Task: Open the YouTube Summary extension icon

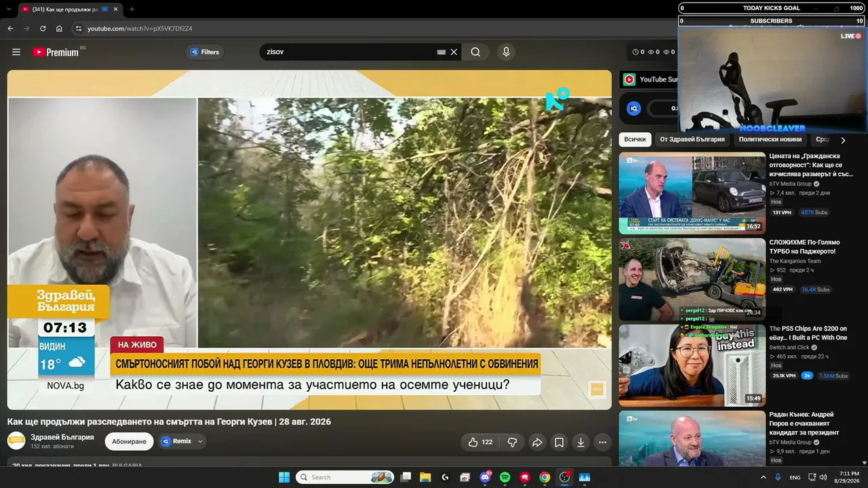Action: 629,80
